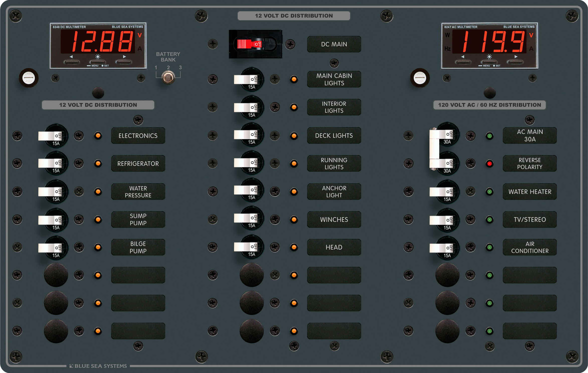Click the orange LED beside ELECTRONICS
Viewport: 588px width, 373px height.
tap(98, 136)
